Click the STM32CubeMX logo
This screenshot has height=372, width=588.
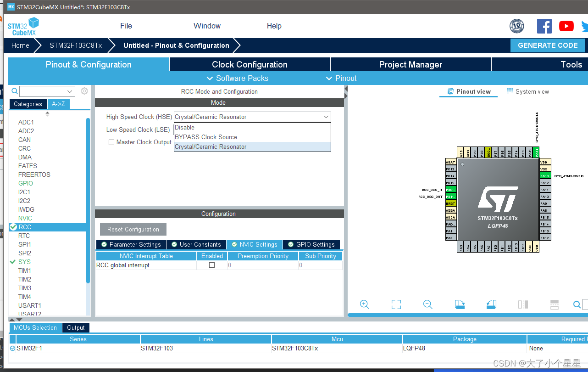pos(23,27)
